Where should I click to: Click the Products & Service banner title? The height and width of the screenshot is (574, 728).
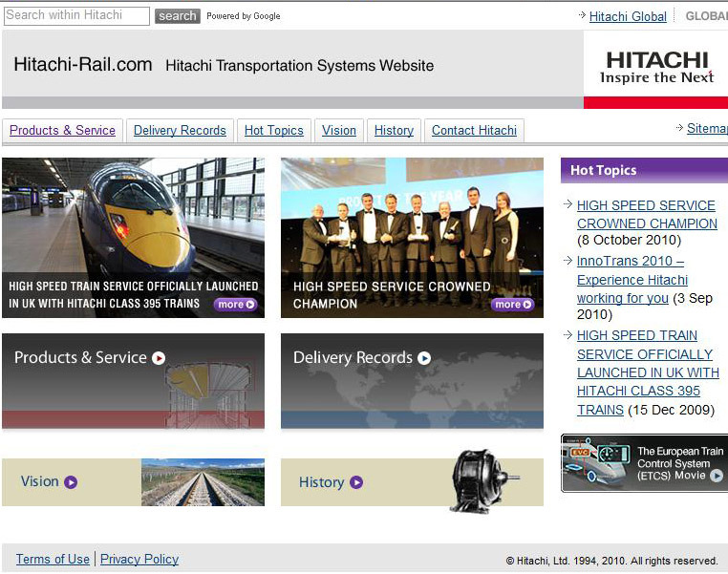(x=80, y=358)
